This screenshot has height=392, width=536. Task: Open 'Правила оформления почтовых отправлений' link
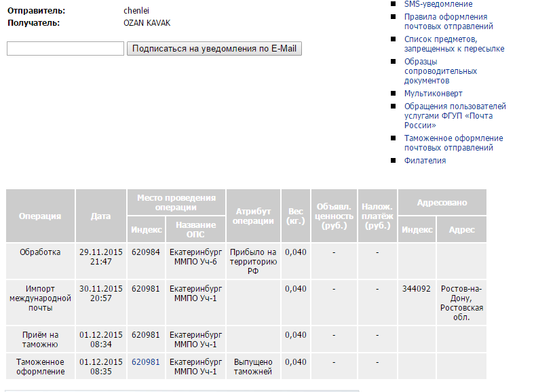(x=448, y=22)
